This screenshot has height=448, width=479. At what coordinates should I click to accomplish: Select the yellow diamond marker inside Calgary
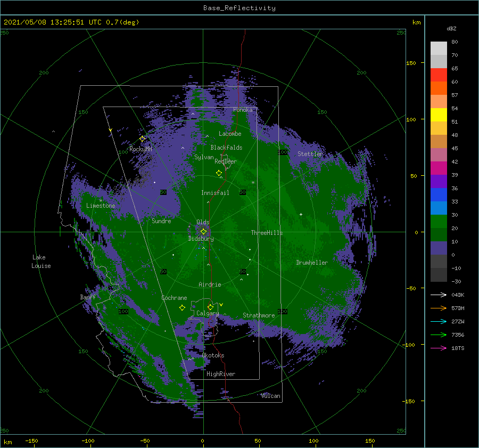(x=210, y=307)
